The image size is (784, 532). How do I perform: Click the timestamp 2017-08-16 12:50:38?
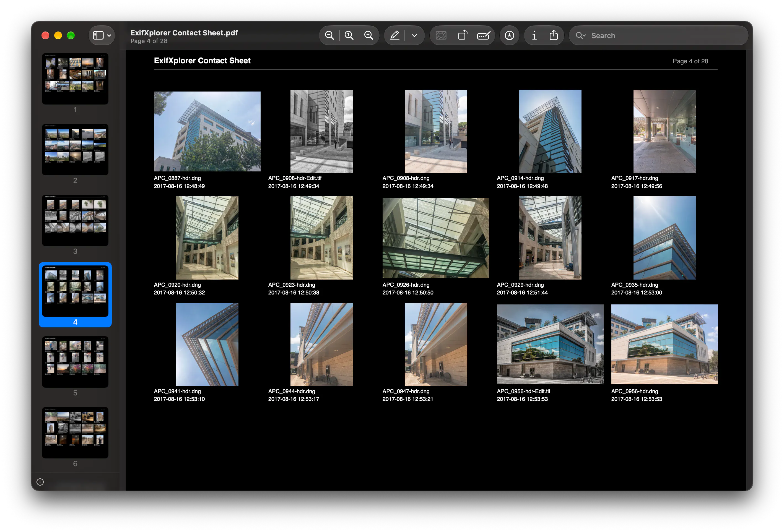(x=294, y=293)
